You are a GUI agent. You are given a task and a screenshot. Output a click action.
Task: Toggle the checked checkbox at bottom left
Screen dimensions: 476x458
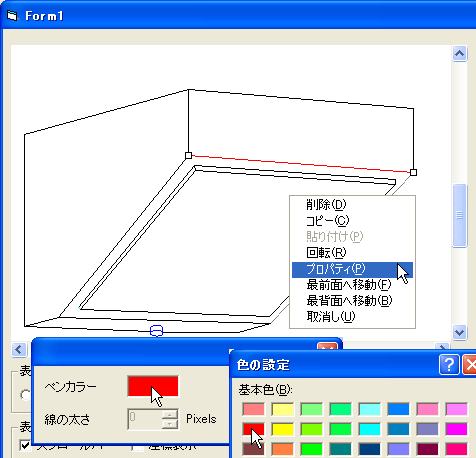pyautogui.click(x=25, y=445)
